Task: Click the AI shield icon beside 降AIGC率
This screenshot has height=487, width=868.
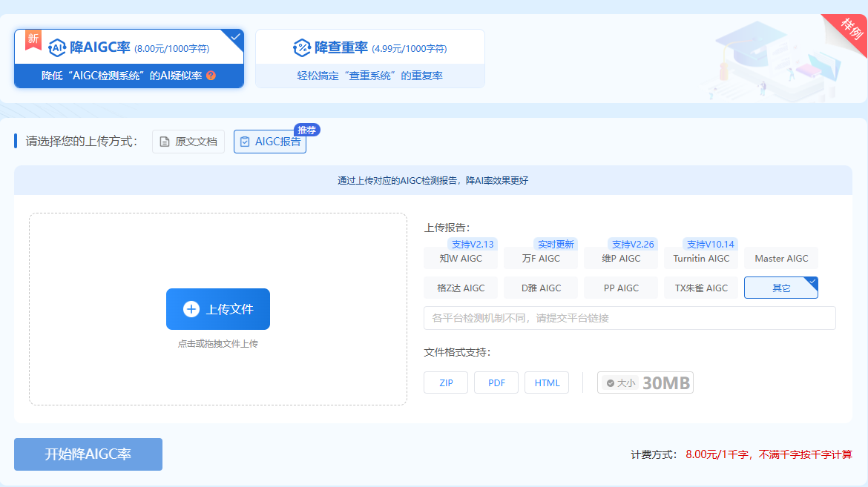Action: coord(57,48)
